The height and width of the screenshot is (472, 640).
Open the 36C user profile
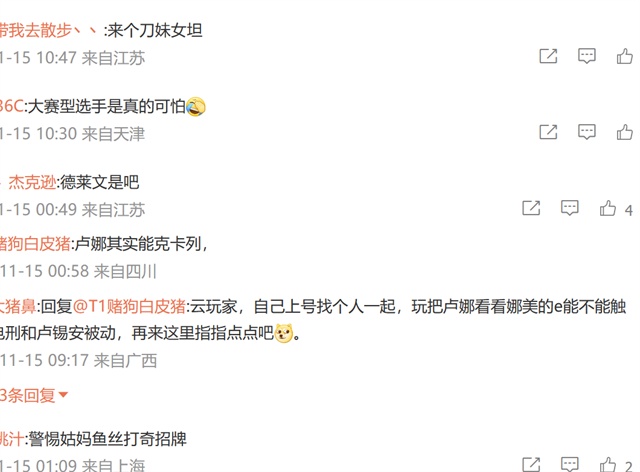(12, 106)
